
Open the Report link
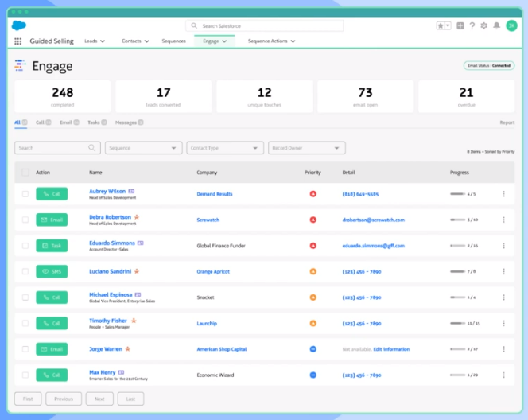[507, 122]
